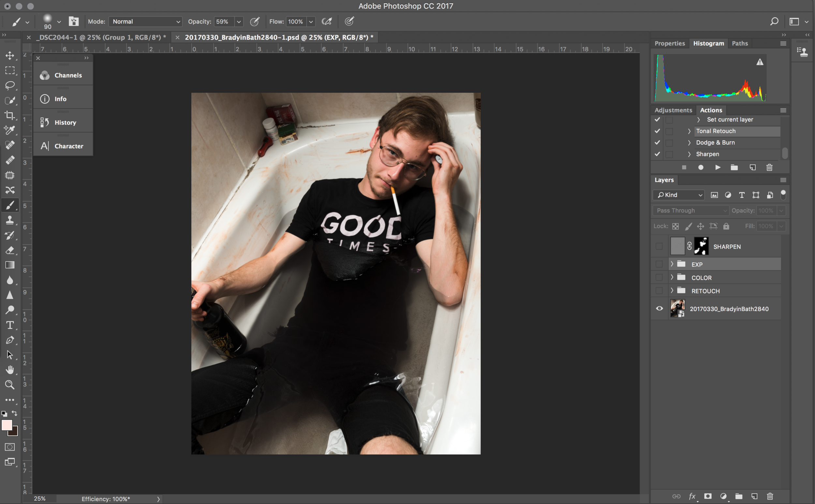815x504 pixels.
Task: Select the Path Selection tool
Action: pos(10,355)
